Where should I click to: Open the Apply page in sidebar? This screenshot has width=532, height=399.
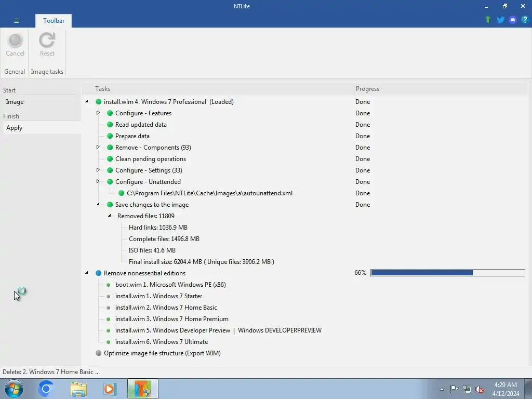[42, 128]
